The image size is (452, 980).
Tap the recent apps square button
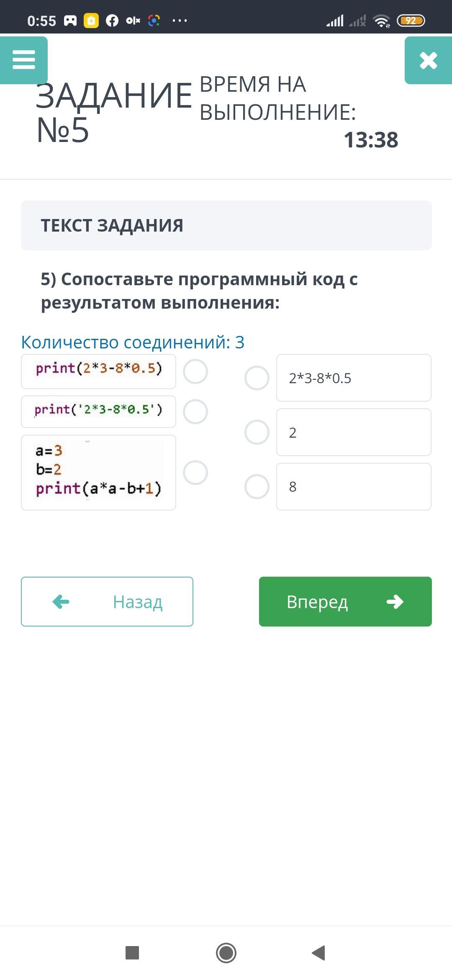(x=132, y=953)
